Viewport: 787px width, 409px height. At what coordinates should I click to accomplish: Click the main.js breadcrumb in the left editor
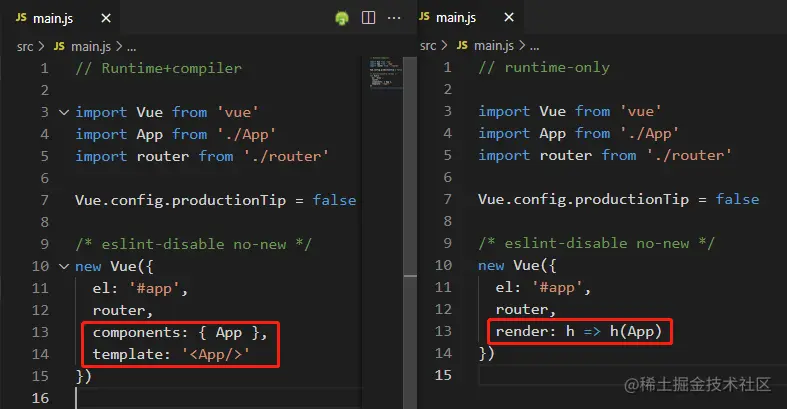pyautogui.click(x=91, y=47)
